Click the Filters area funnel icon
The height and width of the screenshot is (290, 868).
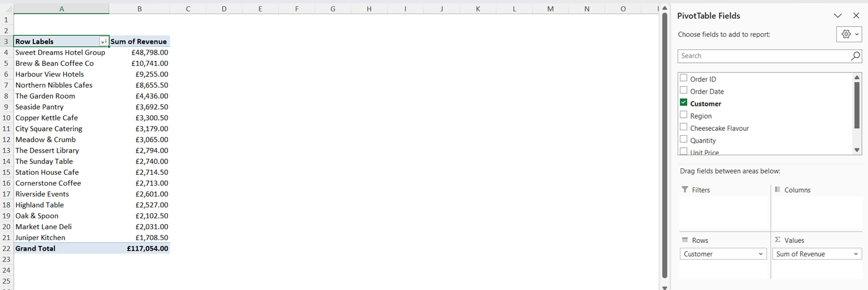tap(685, 190)
